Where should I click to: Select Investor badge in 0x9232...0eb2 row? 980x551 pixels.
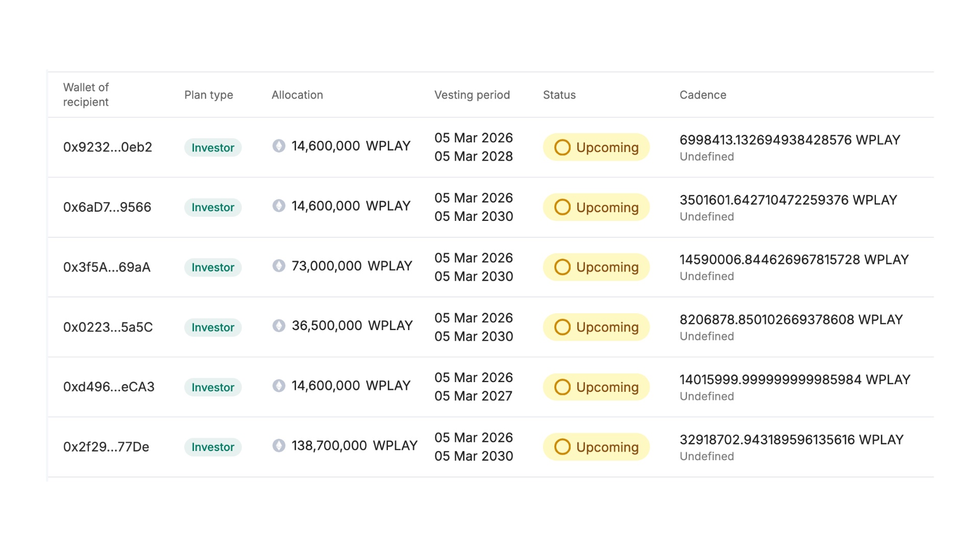(213, 147)
